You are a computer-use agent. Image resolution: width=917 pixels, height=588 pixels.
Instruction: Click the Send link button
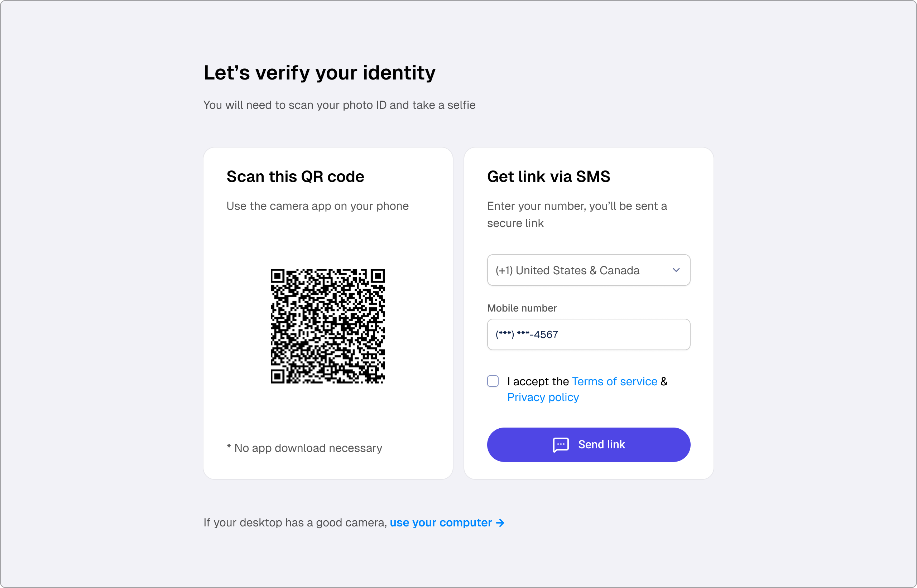(x=589, y=445)
